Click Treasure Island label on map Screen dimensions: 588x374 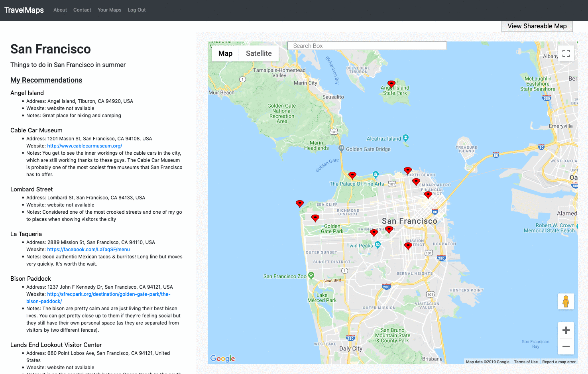point(466,150)
